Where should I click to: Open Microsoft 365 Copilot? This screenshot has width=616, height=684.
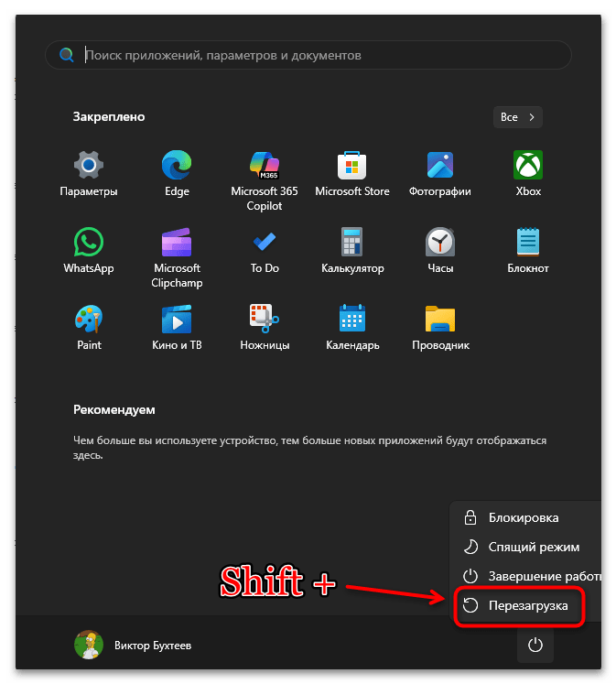coord(265,180)
